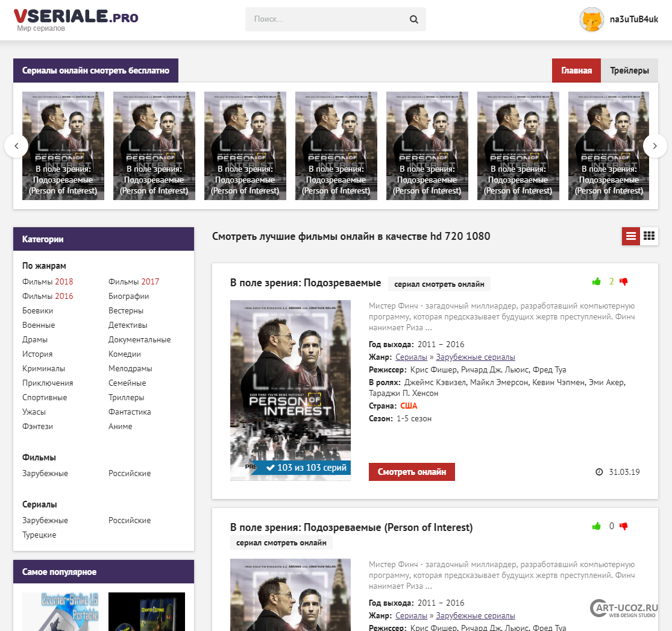Open the Фильмы 2017 category

point(134,281)
